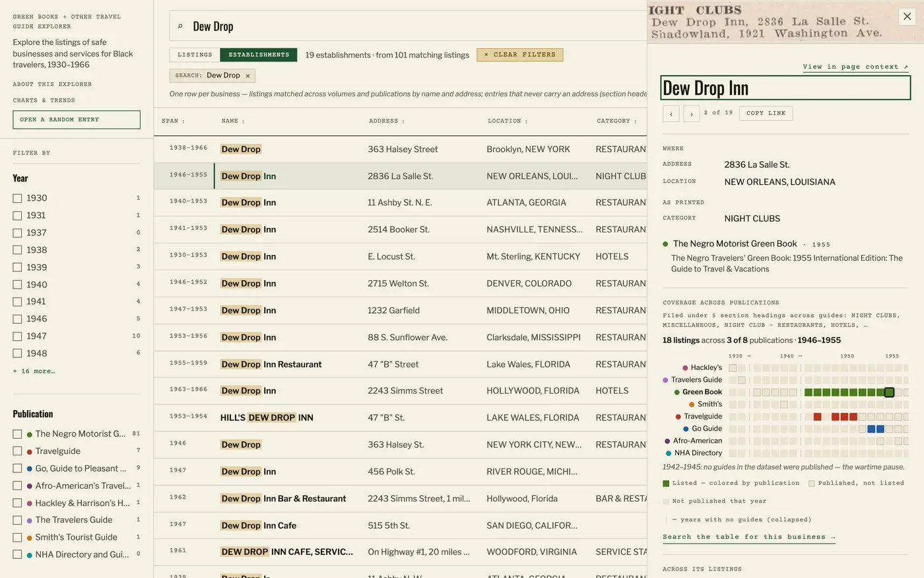Check the 1931 year filter

(x=17, y=215)
